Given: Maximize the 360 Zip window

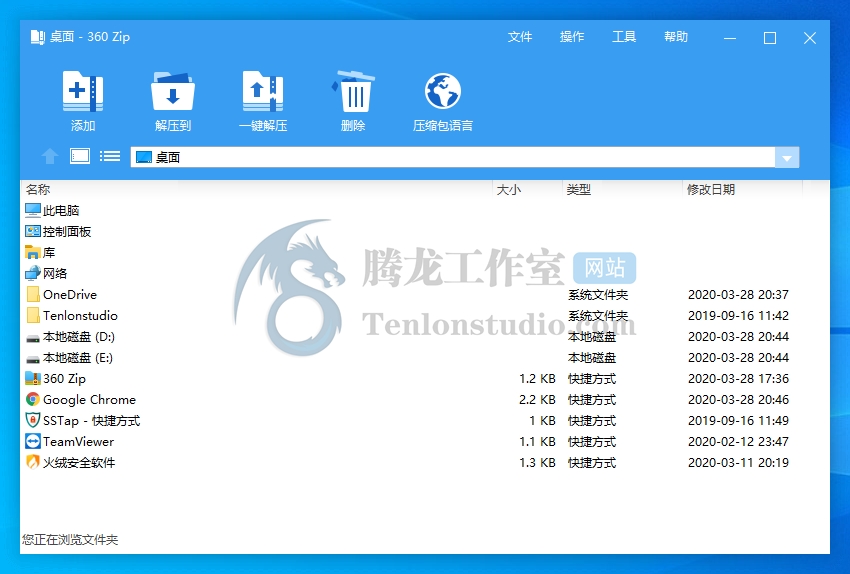Looking at the screenshot, I should point(770,38).
